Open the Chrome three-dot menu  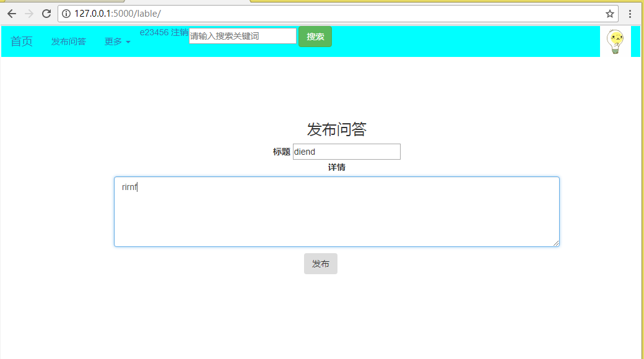[x=630, y=14]
